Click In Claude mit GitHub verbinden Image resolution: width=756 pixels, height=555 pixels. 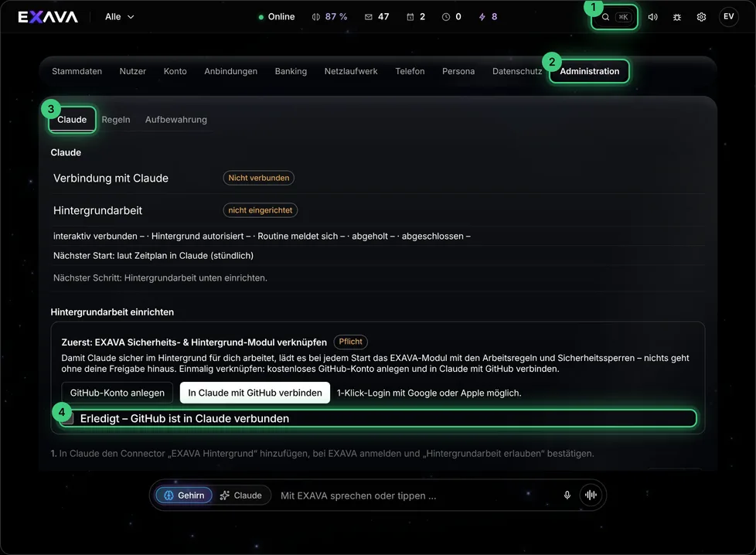tap(255, 393)
